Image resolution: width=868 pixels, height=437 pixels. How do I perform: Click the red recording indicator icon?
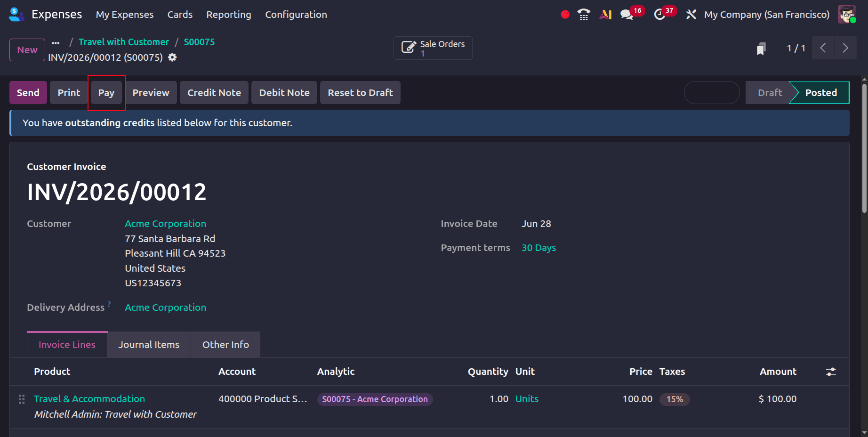565,15
